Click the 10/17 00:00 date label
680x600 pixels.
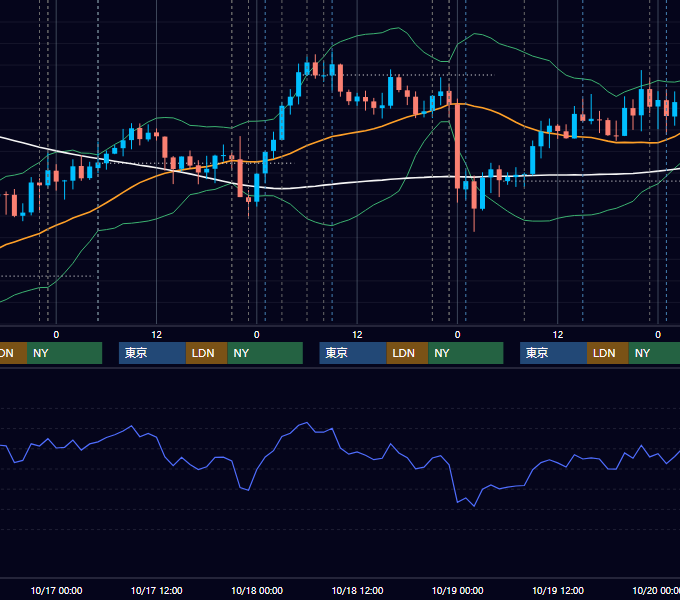click(x=56, y=590)
